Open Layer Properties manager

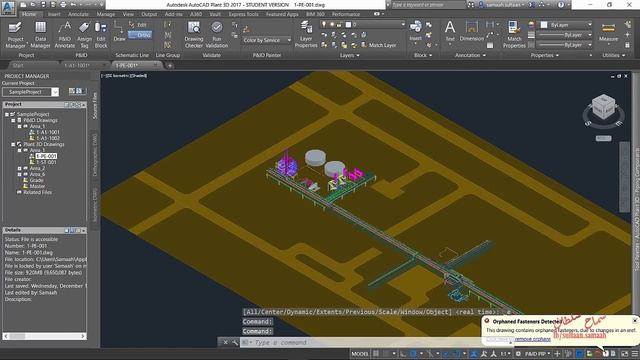click(306, 35)
